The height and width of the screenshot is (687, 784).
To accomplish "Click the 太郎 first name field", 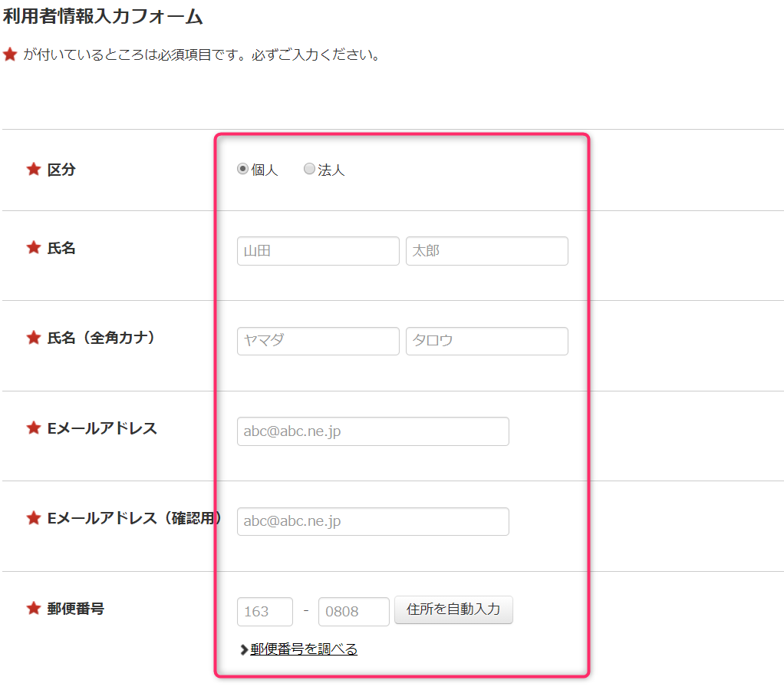I will pyautogui.click(x=487, y=251).
